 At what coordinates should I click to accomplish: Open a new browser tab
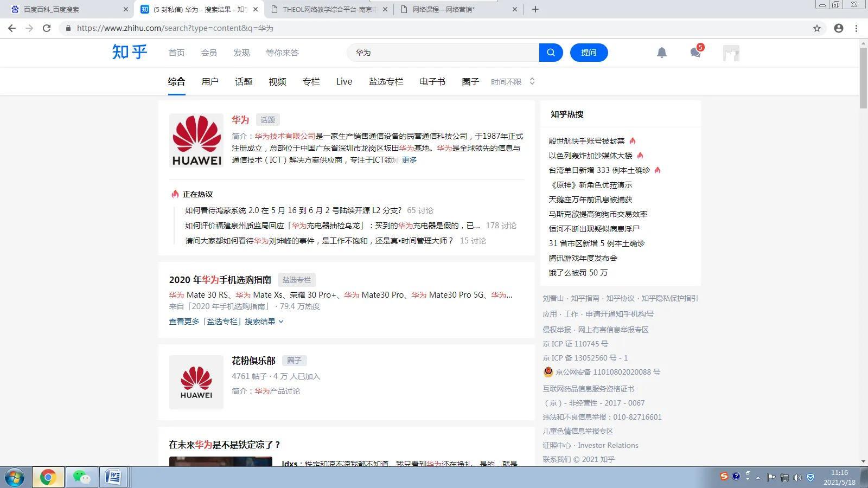pyautogui.click(x=535, y=9)
